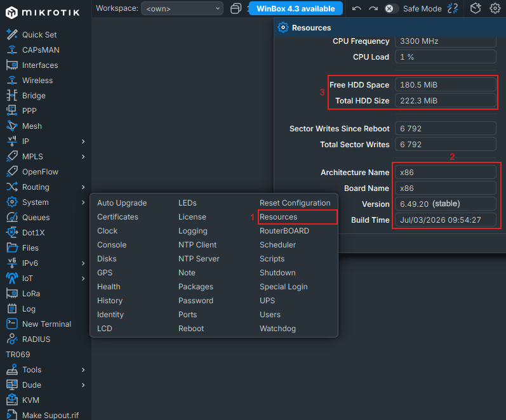The width and height of the screenshot is (506, 420).
Task: Expand the IP submenu arrow
Action: [83, 141]
